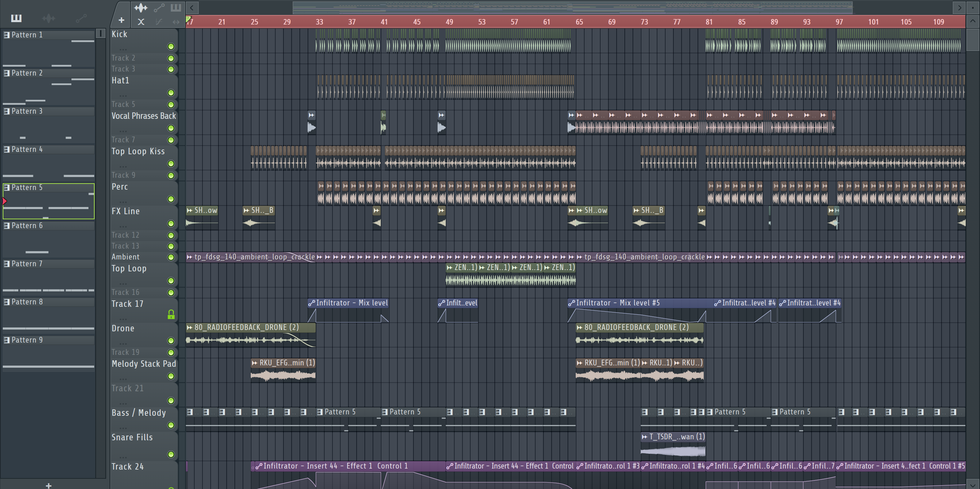The height and width of the screenshot is (489, 980).
Task: Click the X-shaped icon below the waveform icon
Action: (x=141, y=22)
